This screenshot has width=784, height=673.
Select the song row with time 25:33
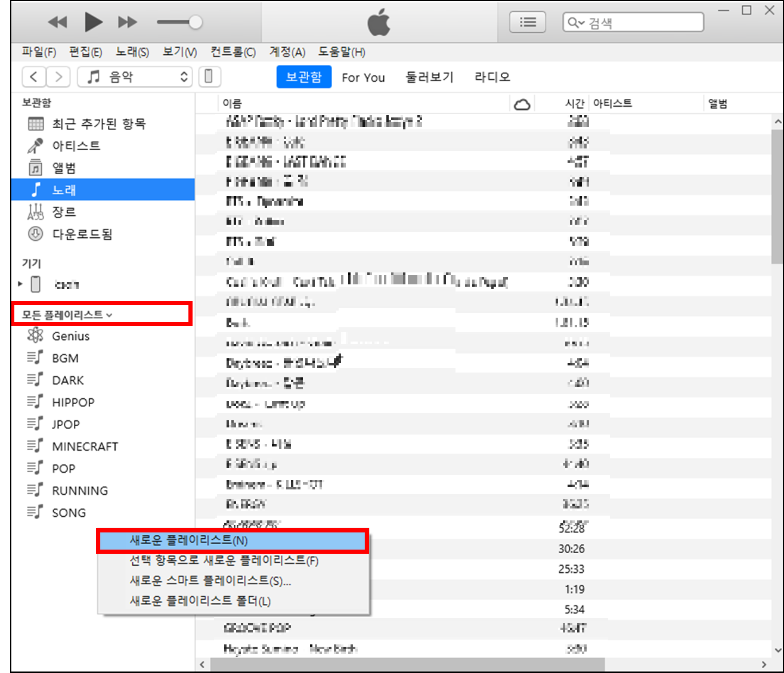click(571, 569)
